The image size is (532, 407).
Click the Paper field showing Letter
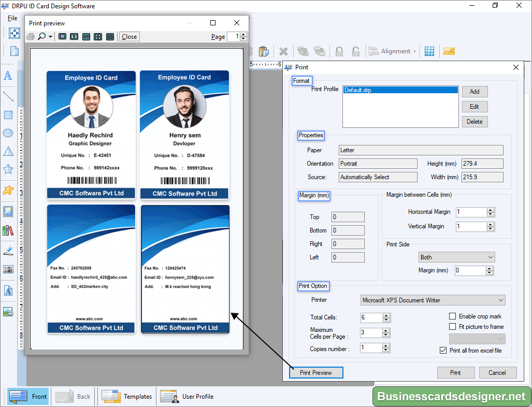click(421, 150)
